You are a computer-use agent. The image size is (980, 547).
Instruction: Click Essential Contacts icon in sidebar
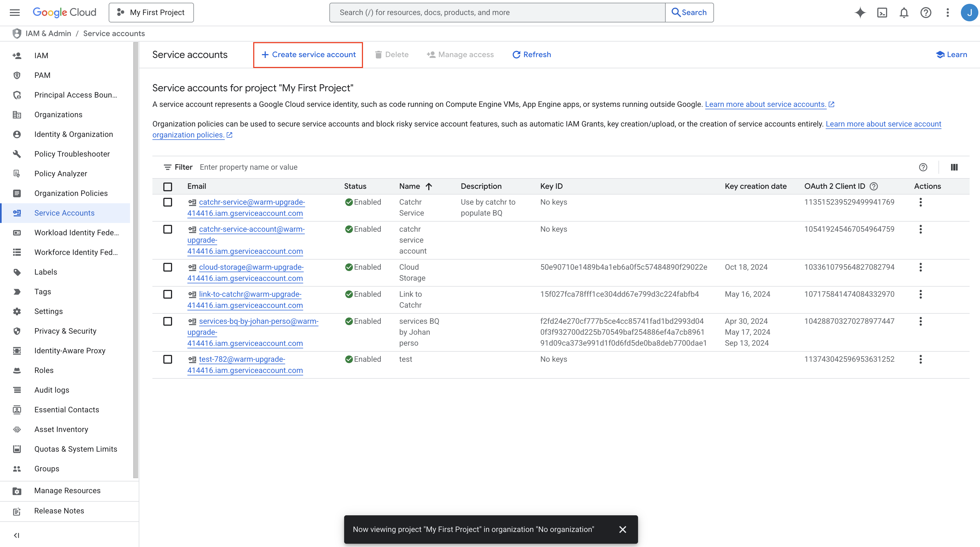(17, 410)
